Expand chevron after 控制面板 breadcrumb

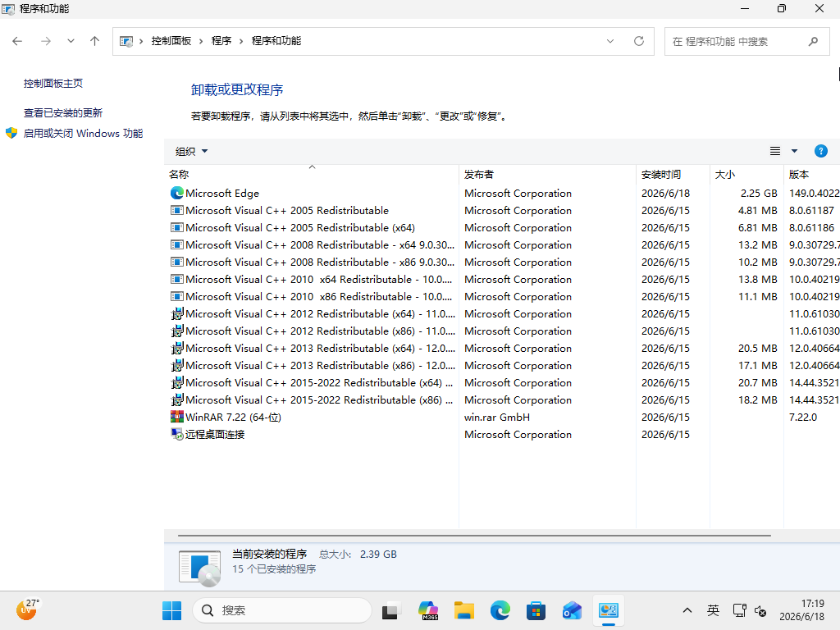[201, 41]
